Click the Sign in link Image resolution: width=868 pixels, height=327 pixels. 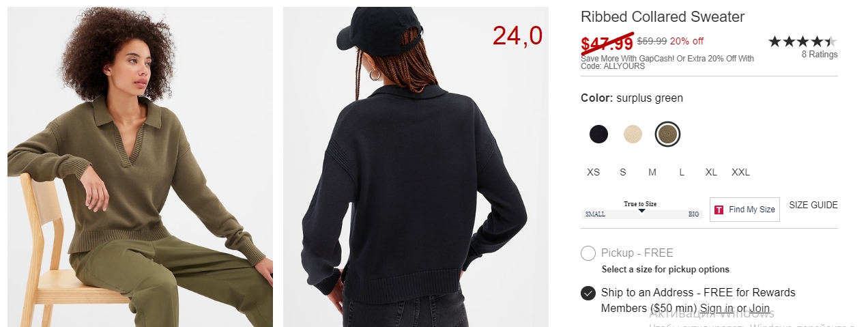point(717,309)
